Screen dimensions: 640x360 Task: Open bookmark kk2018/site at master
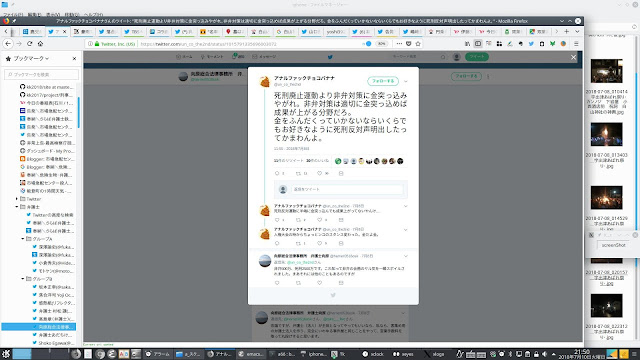[47, 87]
